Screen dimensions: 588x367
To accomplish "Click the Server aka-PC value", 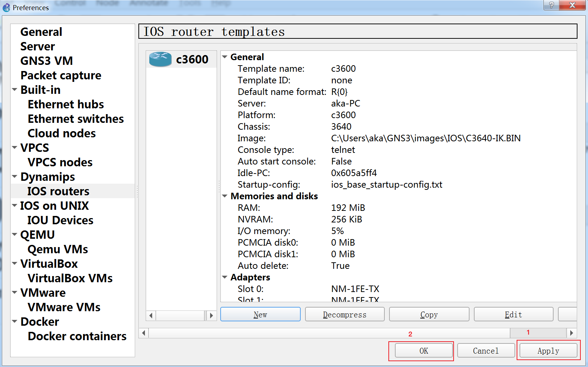I will [x=346, y=103].
